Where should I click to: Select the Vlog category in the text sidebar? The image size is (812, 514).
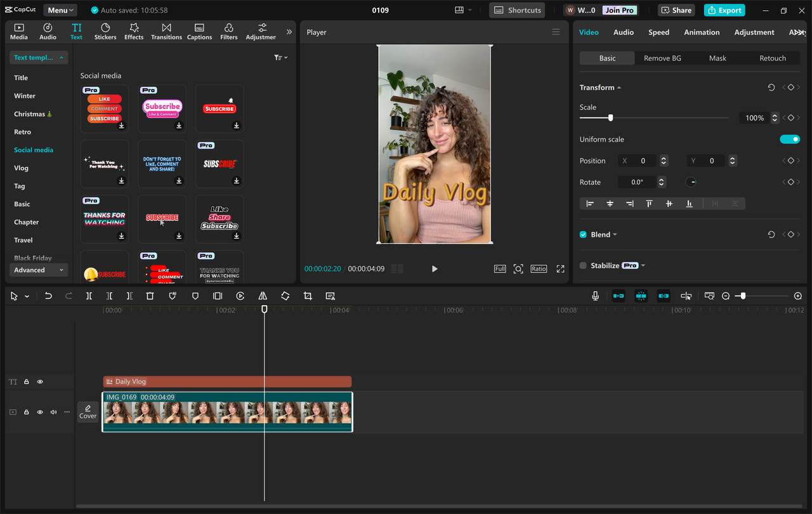click(23, 168)
